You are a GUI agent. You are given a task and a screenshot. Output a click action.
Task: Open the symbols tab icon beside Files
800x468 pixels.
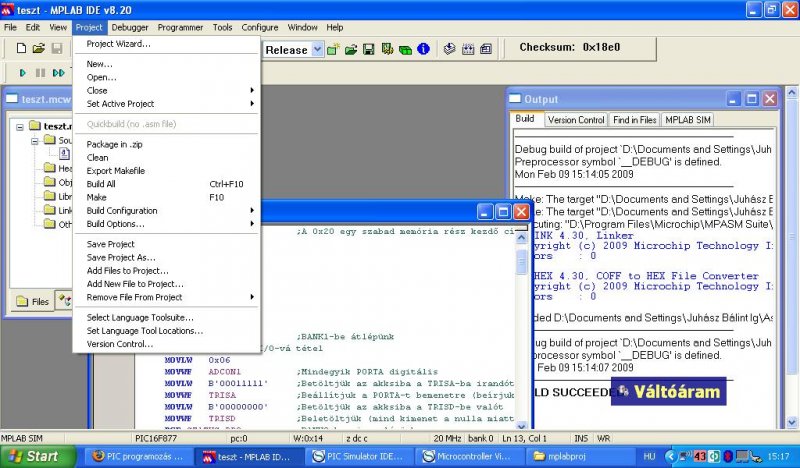click(64, 300)
